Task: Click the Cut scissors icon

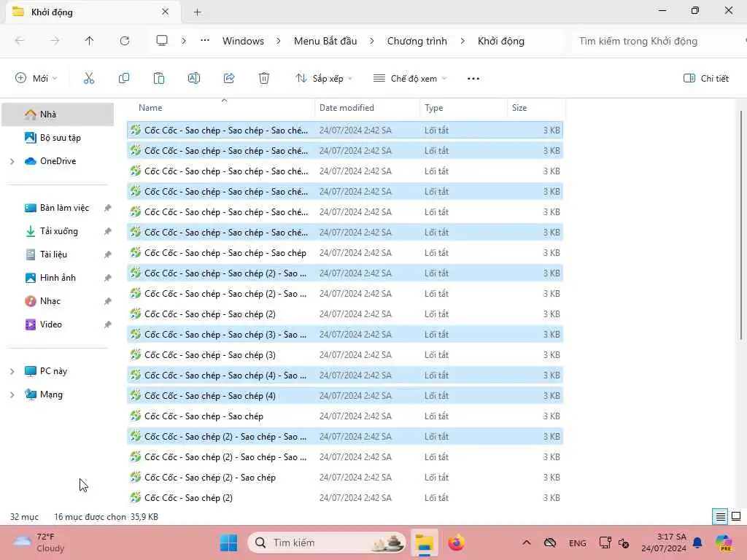Action: point(89,78)
